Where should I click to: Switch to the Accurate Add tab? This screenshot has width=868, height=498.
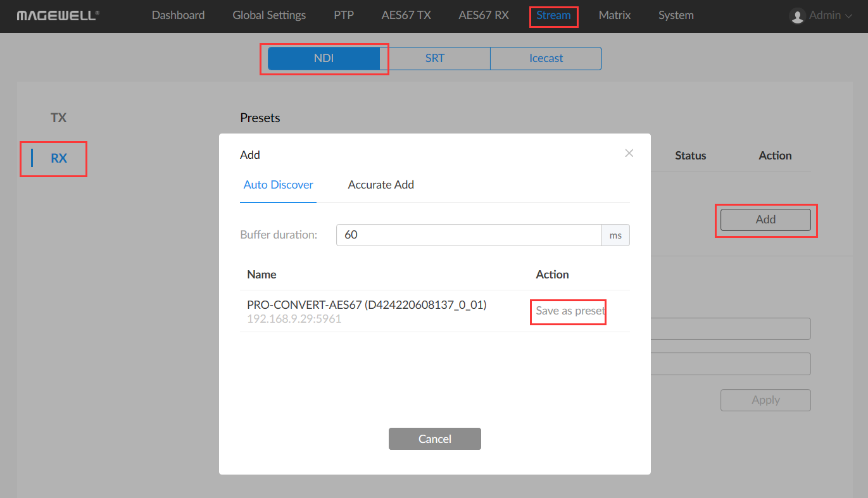[381, 184]
